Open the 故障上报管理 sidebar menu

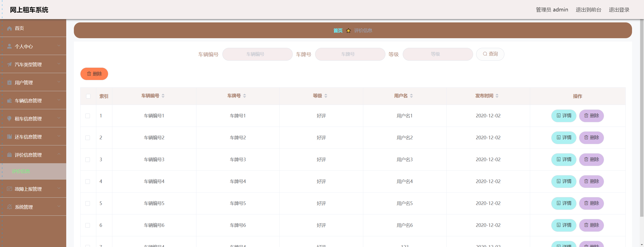tap(33, 189)
